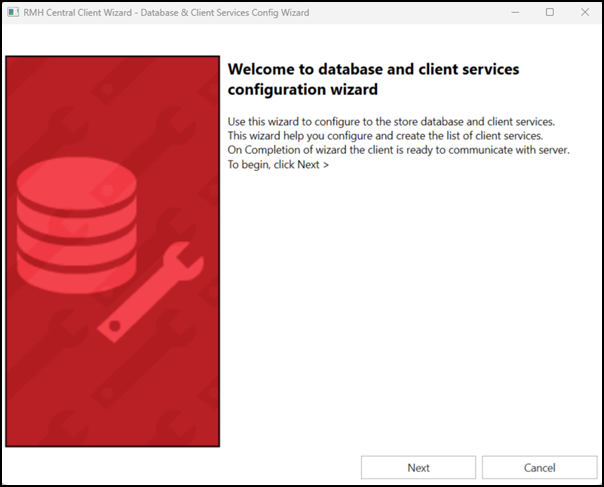Viewport: 604px width, 487px height.
Task: Click Next to begin the wizard
Action: coord(418,467)
